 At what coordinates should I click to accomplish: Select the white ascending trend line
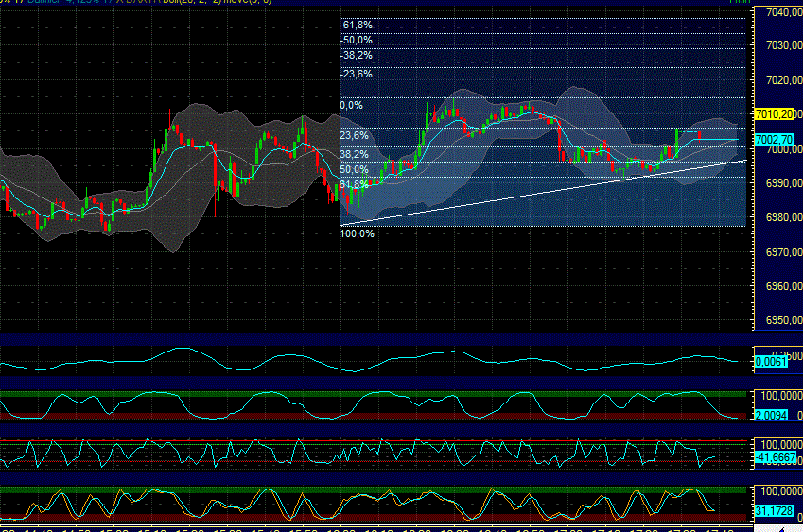[x=543, y=193]
